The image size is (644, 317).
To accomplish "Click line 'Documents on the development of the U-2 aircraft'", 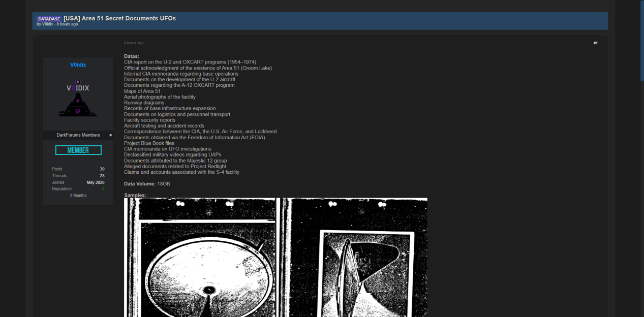I will (179, 79).
